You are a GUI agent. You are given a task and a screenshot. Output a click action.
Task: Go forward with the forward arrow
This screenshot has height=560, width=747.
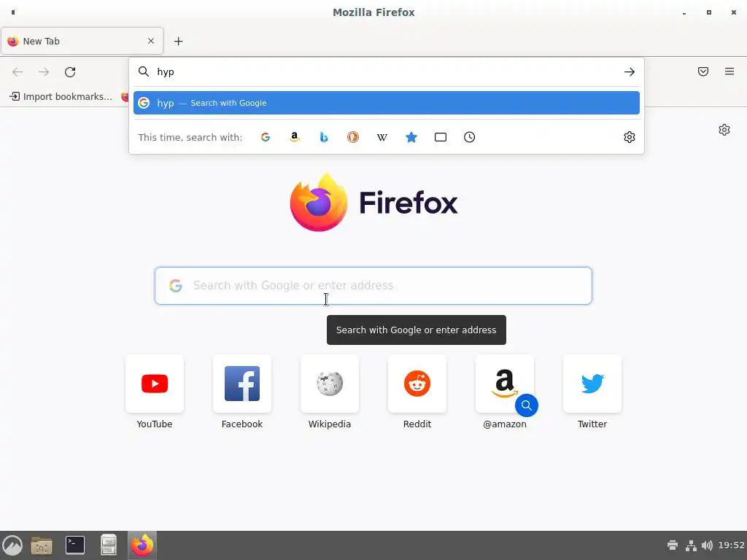click(44, 72)
